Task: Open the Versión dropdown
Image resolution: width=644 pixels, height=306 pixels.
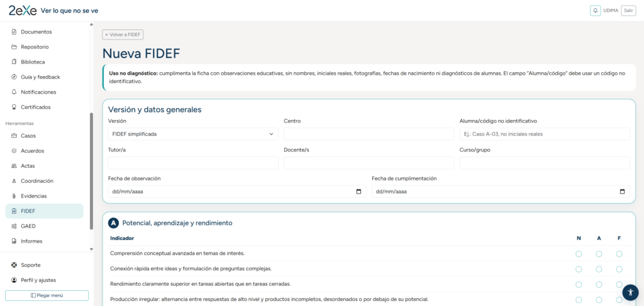Action: [193, 134]
